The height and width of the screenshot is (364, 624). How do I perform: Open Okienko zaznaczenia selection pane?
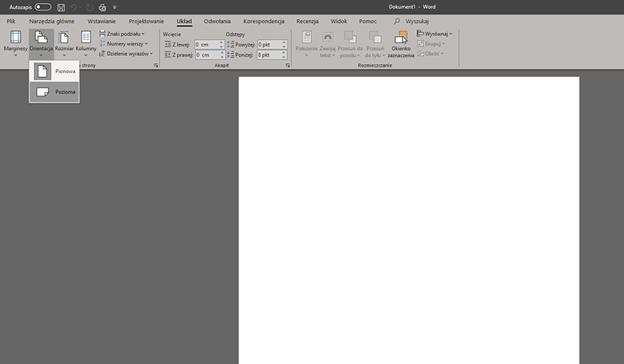coord(401,44)
